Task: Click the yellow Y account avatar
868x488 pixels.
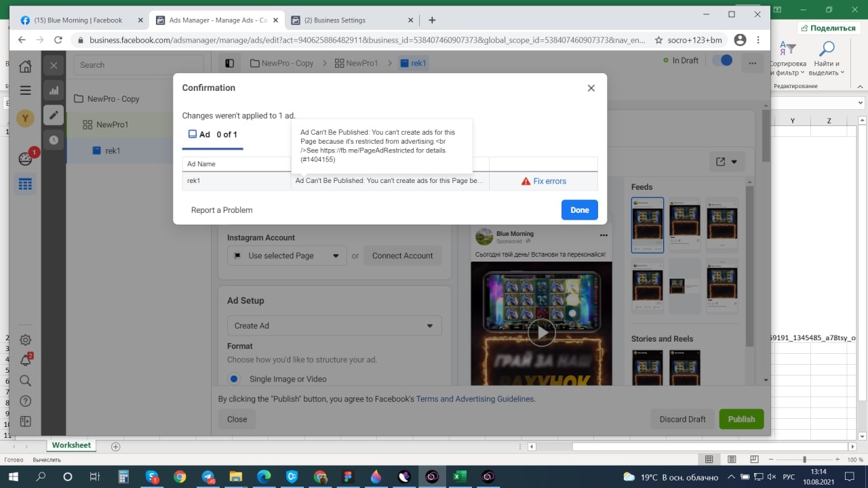Action: pos(25,118)
